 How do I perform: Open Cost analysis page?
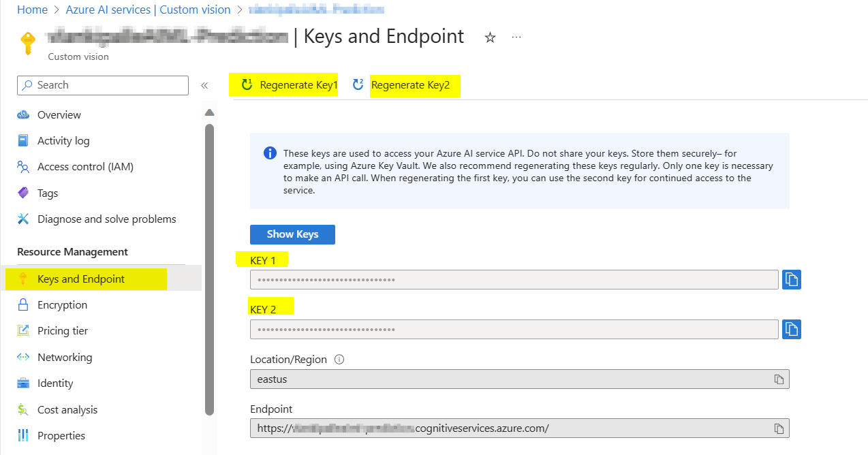(67, 410)
